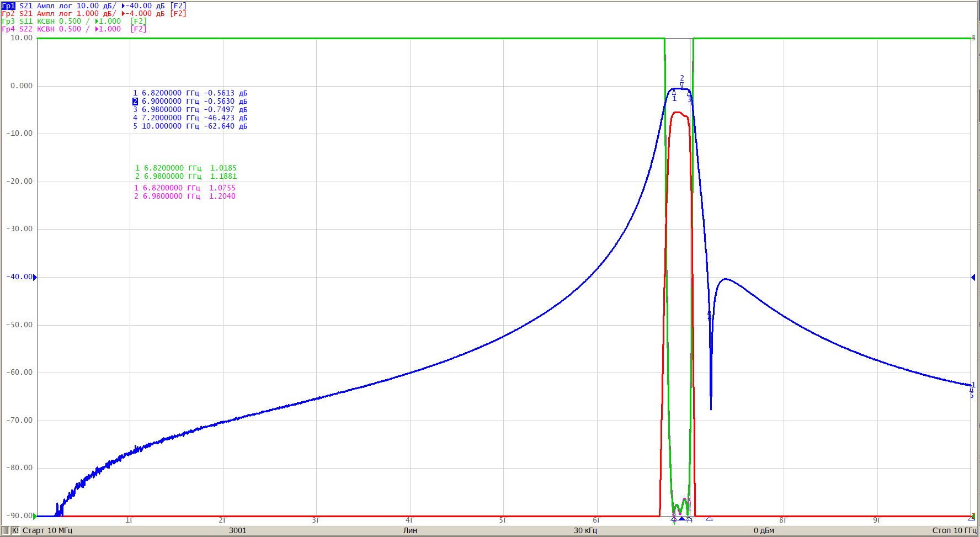Select the Гр1 S21 trace label
This screenshot has height=537, width=980.
tap(94, 6)
